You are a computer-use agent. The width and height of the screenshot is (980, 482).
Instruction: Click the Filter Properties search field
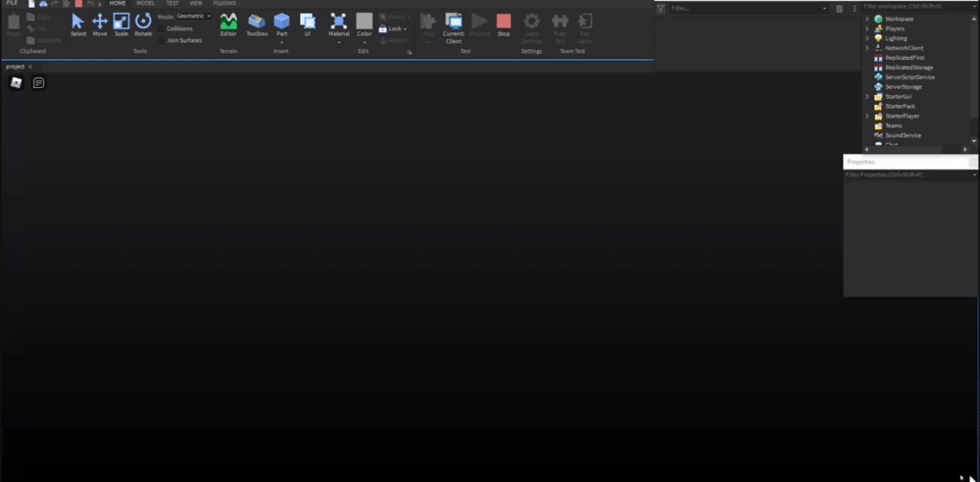click(x=909, y=174)
